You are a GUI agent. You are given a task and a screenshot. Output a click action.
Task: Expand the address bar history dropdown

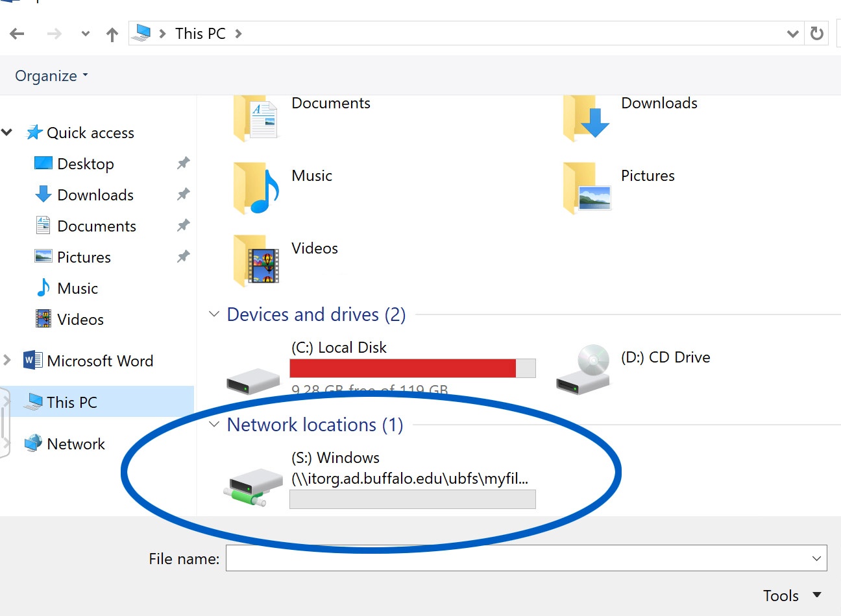(792, 34)
